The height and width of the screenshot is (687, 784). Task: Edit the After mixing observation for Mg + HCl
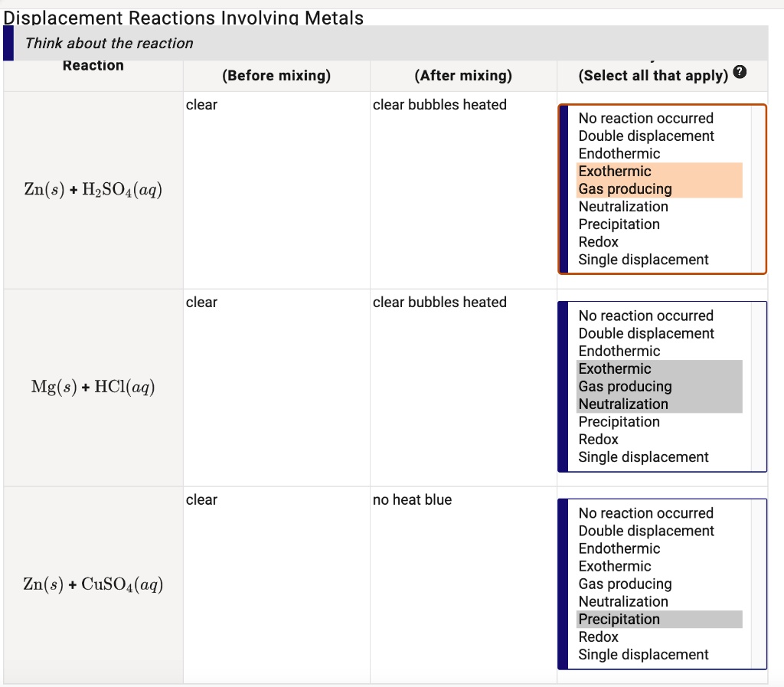[x=463, y=388]
